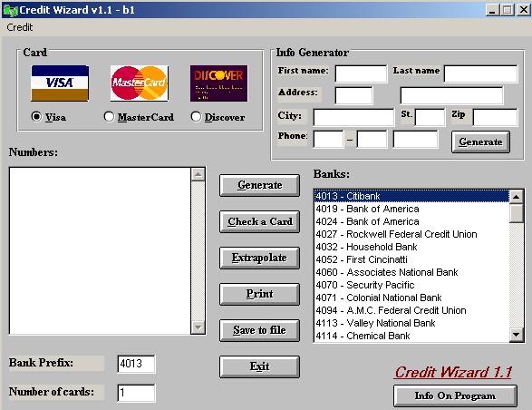This screenshot has height=410, width=532.
Task: Click Banks list scroll down arrow
Action: click(x=517, y=335)
